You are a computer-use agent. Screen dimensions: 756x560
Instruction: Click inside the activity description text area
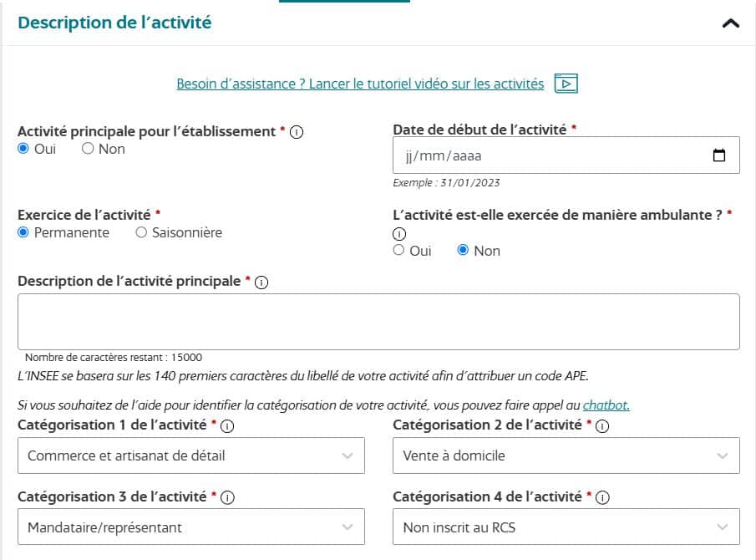[x=376, y=322]
